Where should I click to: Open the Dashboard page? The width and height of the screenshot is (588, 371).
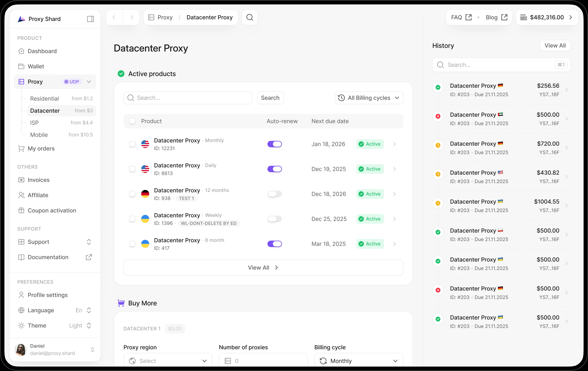[55, 51]
